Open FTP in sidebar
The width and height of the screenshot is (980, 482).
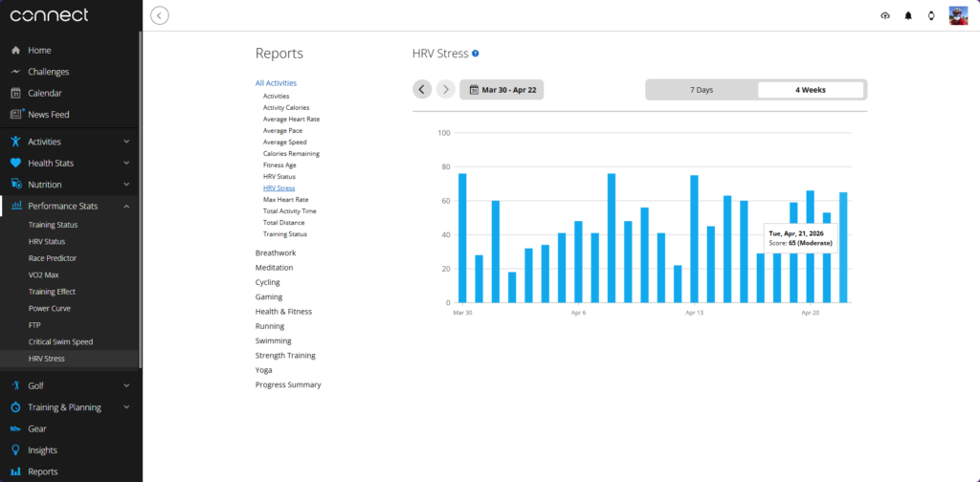click(x=35, y=325)
